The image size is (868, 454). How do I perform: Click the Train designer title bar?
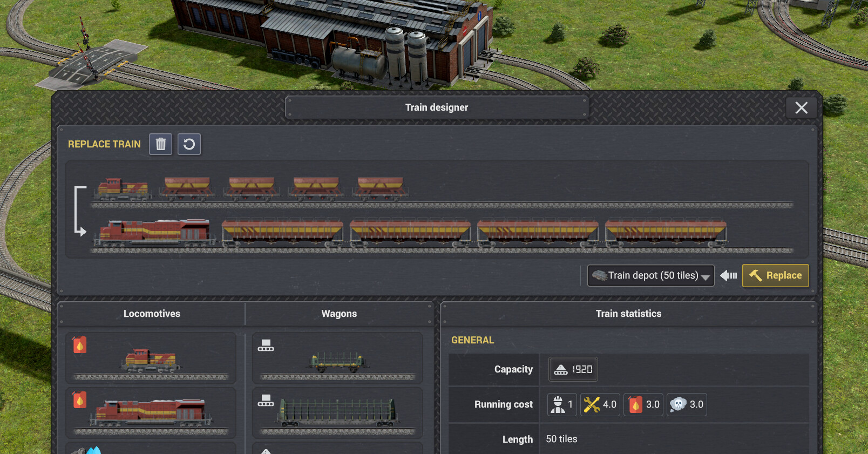coord(437,107)
